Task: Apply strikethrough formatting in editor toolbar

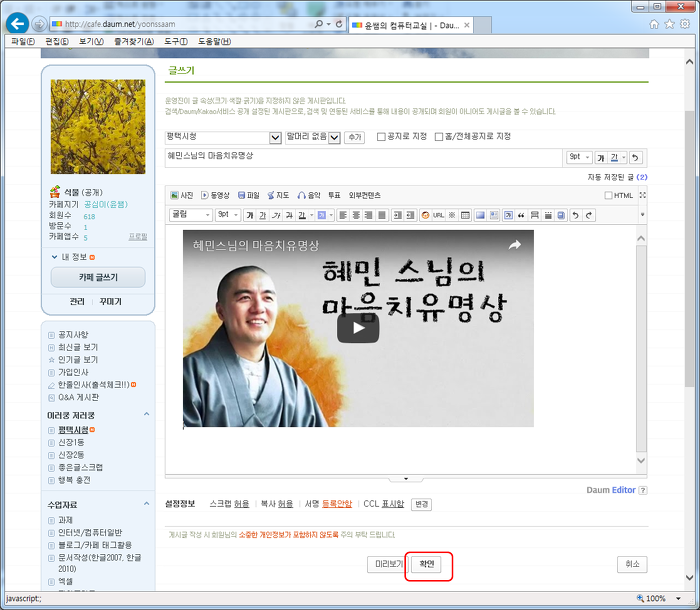Action: [289, 215]
